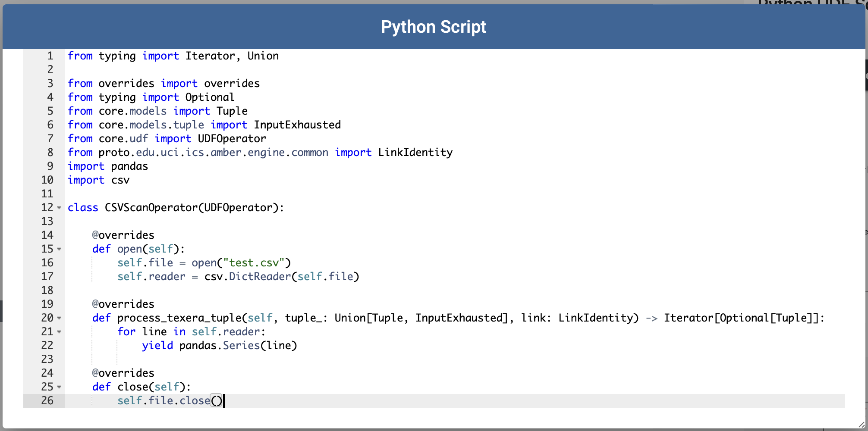Click 'Union[Tuple, InputExhausted]' type hint
This screenshot has width=868, height=431.
point(421,318)
